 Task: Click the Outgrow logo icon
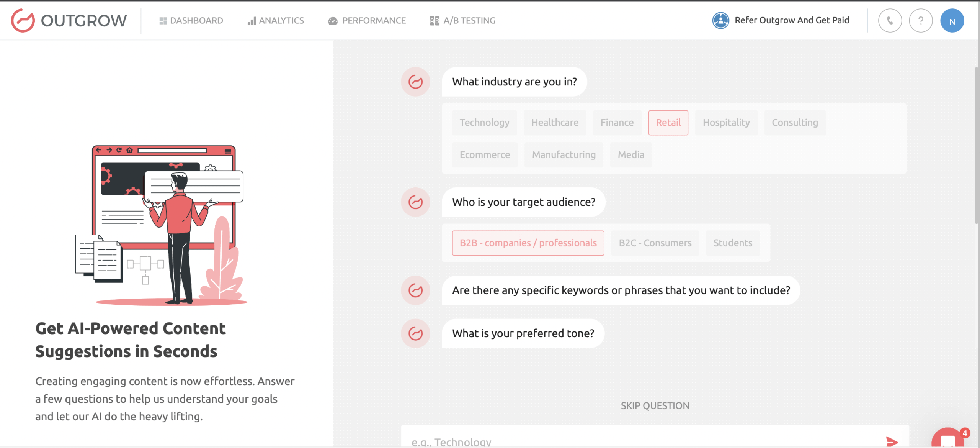(23, 20)
